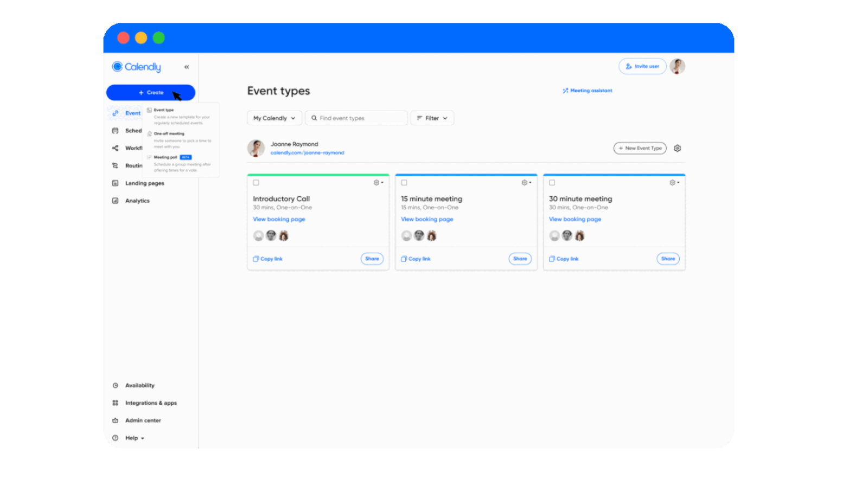
Task: Copy link for 15 minute meeting
Action: [x=416, y=259]
